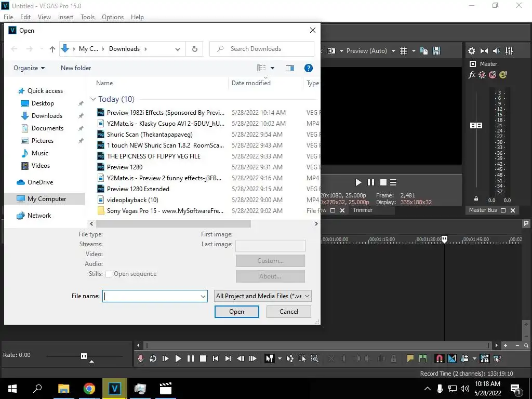Open the Organize dropdown menu

(x=29, y=68)
